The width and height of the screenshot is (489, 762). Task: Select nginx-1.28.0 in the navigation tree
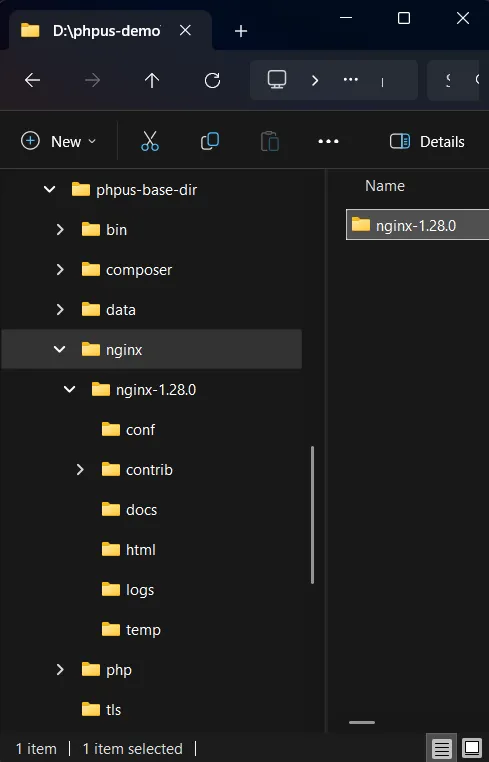coord(156,390)
